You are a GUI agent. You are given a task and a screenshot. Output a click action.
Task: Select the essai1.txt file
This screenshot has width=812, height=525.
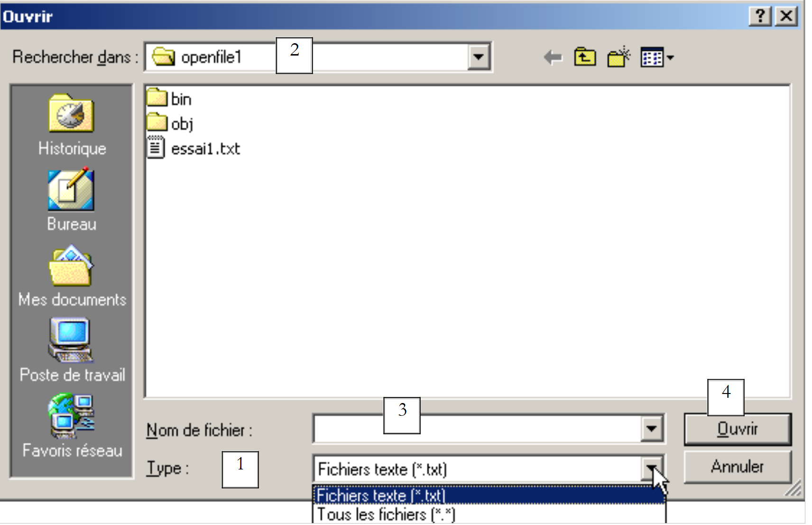[x=194, y=148]
